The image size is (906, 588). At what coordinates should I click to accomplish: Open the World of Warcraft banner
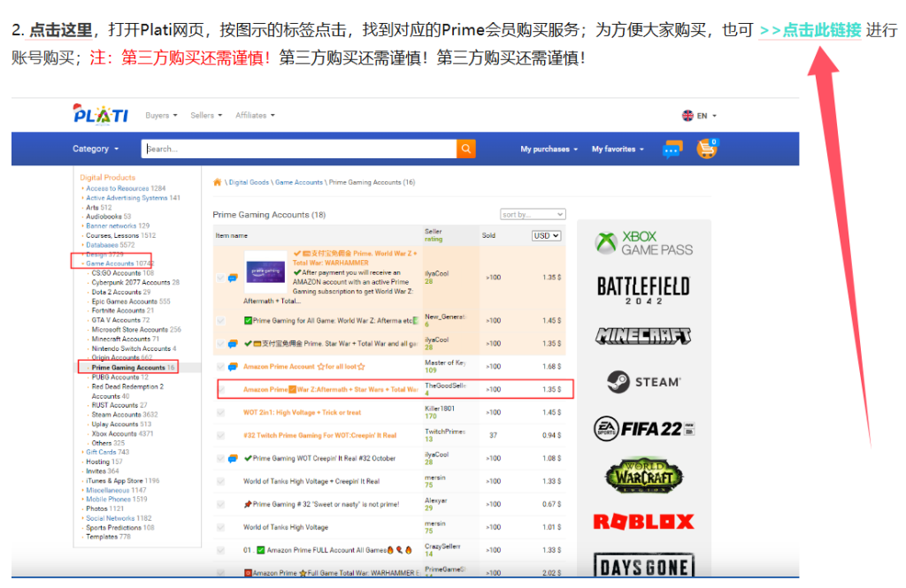pos(644,476)
